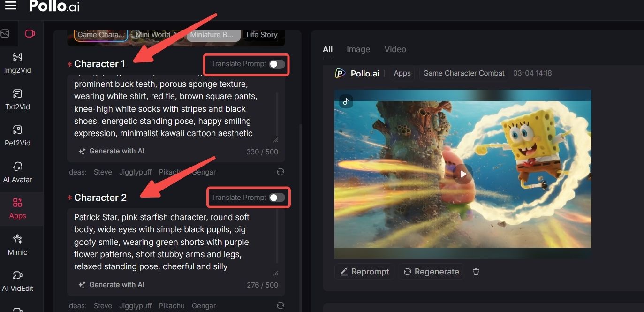Toggle Translate Prompt for Character 2
This screenshot has height=312, width=644.
coord(277,198)
